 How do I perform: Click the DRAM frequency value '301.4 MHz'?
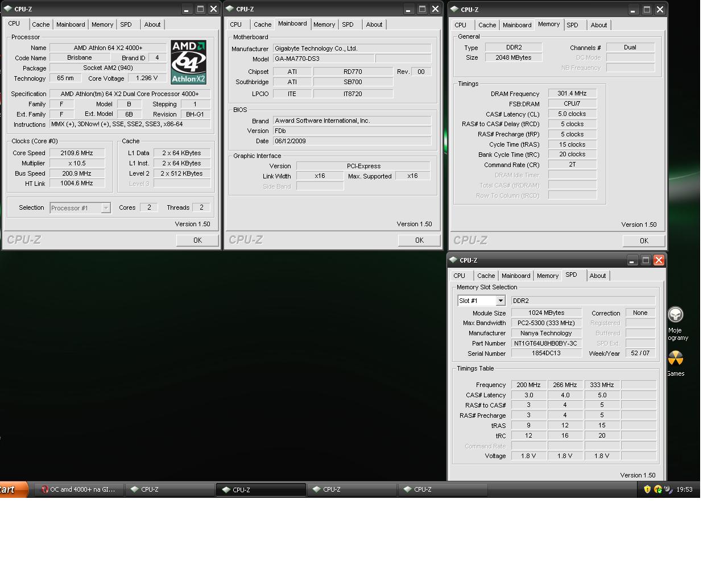click(572, 94)
